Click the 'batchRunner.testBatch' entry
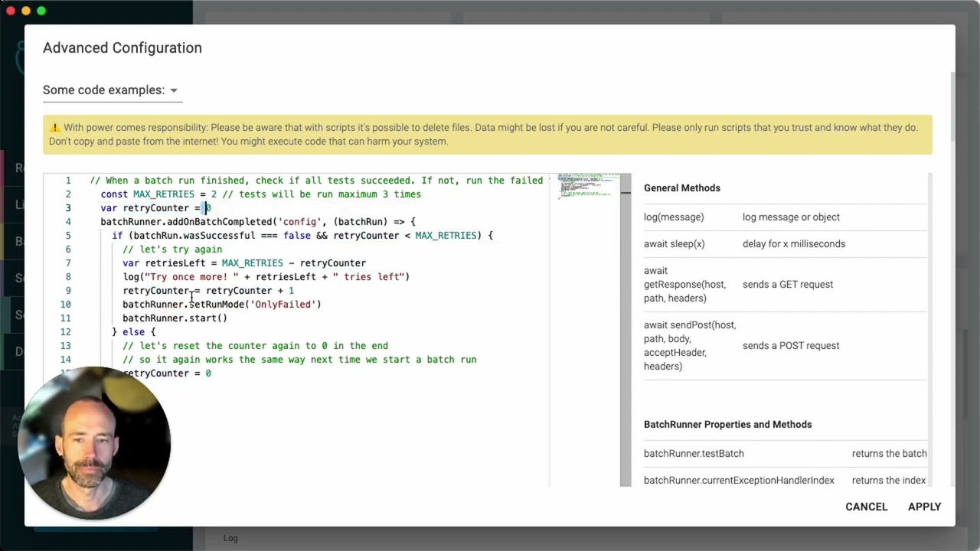This screenshot has width=980, height=551. [694, 454]
